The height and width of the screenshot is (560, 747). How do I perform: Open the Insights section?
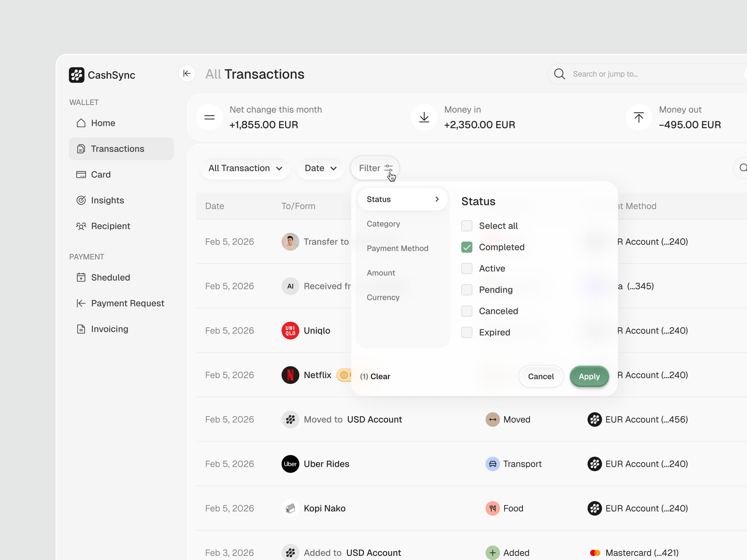[107, 200]
